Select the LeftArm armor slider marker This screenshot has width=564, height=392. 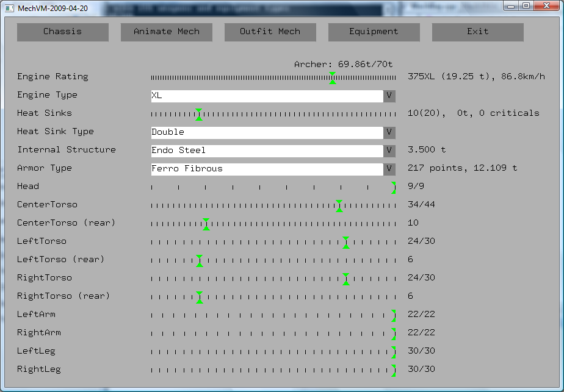393,315
